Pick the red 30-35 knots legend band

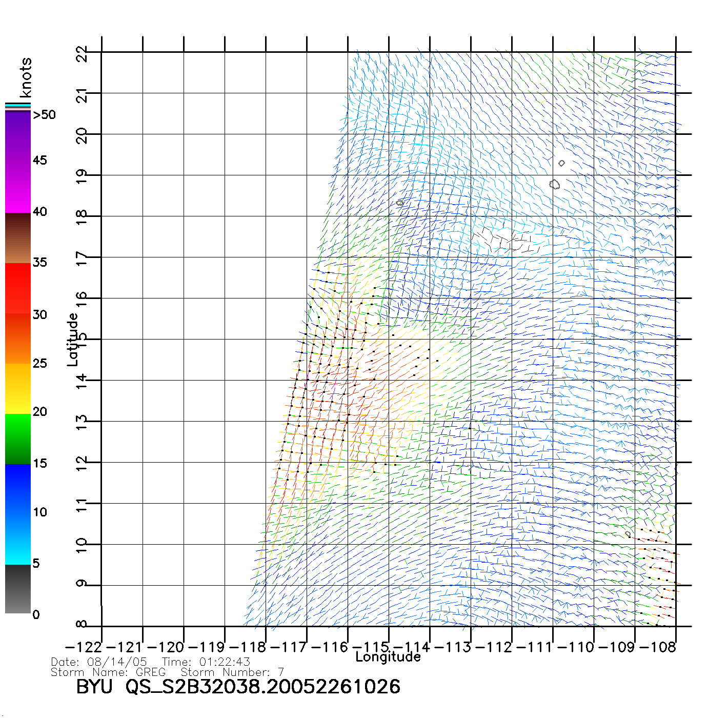point(18,287)
